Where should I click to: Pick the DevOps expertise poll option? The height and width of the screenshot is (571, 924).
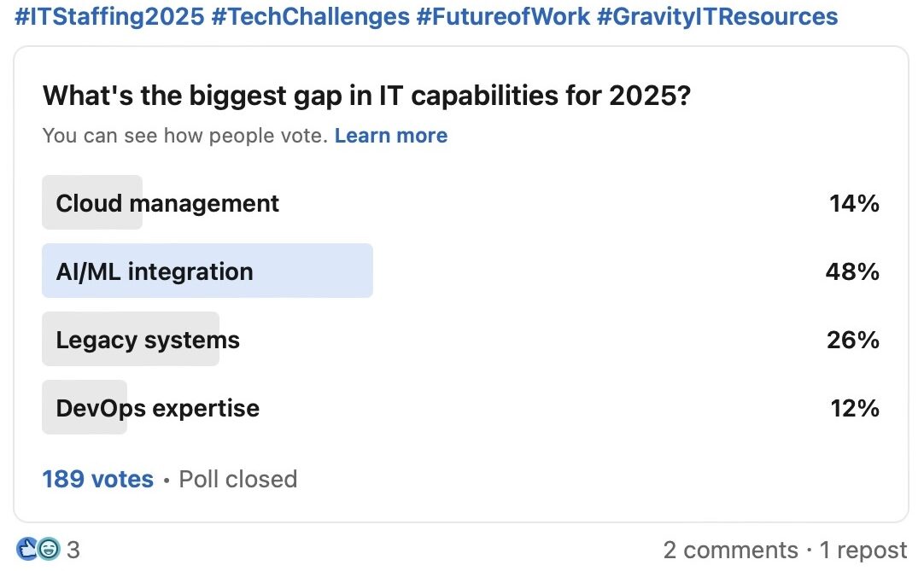click(x=461, y=408)
